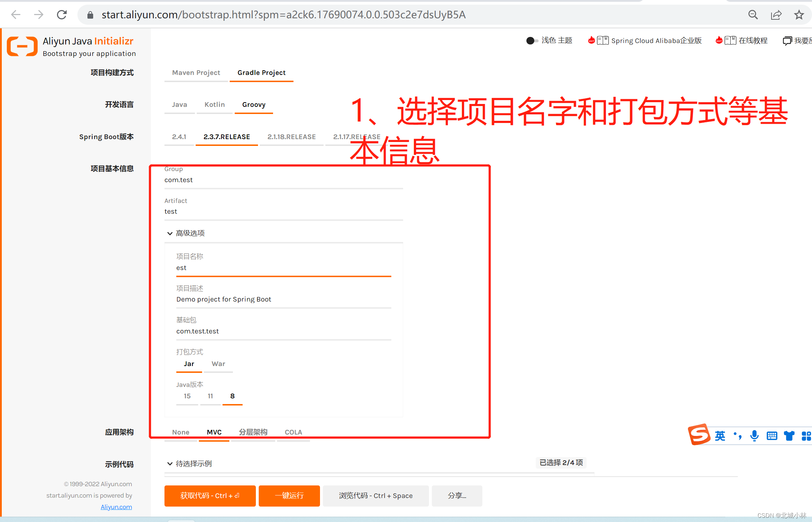Select None application architecture
Image resolution: width=812 pixels, height=522 pixels.
click(181, 432)
